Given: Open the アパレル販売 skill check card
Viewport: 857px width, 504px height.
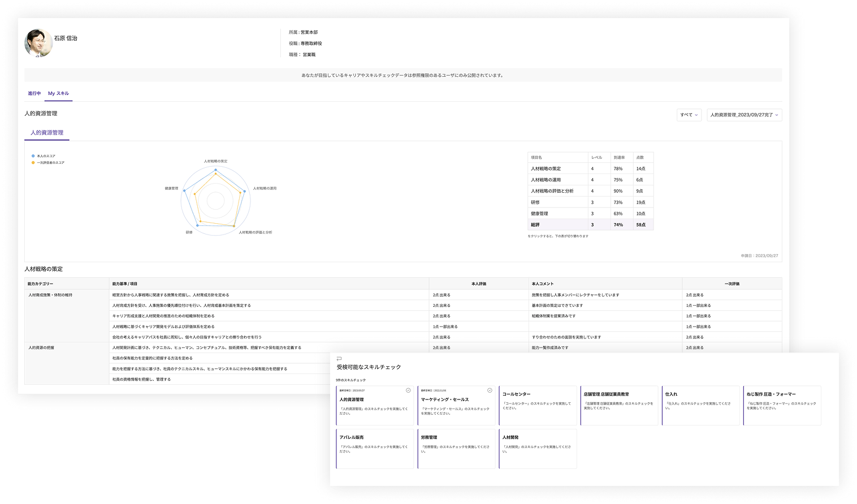Looking at the screenshot, I should 374,449.
